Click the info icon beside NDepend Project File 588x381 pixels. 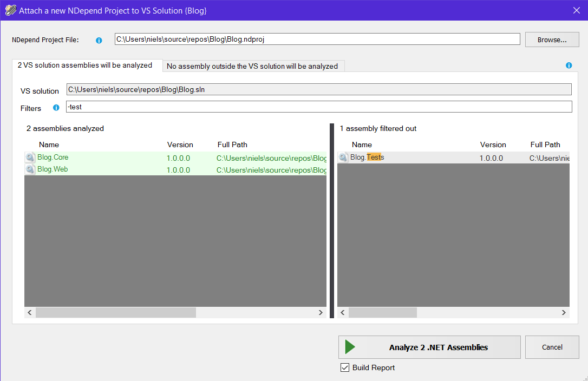[x=99, y=41]
